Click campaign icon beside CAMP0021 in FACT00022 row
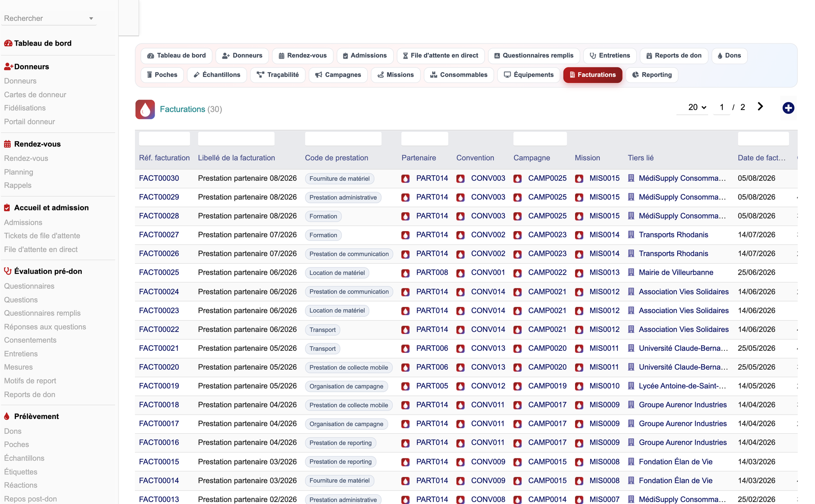 click(518, 329)
